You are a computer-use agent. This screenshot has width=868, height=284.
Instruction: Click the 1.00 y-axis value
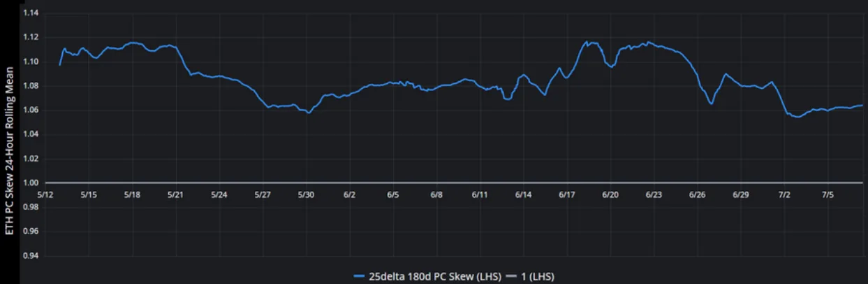[31, 183]
